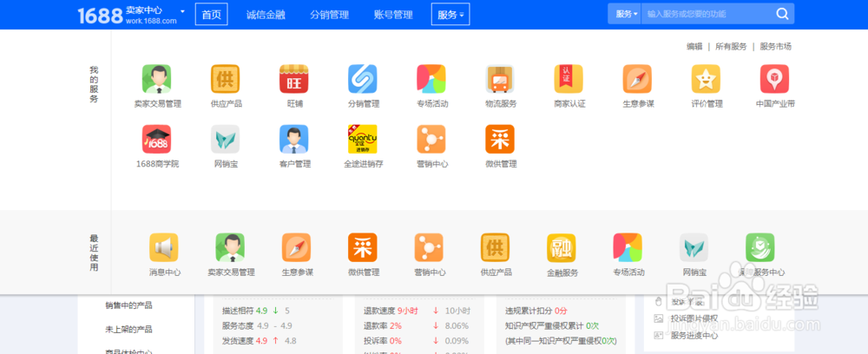Open 生意参谋 icon in 最近使用
The height and width of the screenshot is (354, 868).
[296, 247]
